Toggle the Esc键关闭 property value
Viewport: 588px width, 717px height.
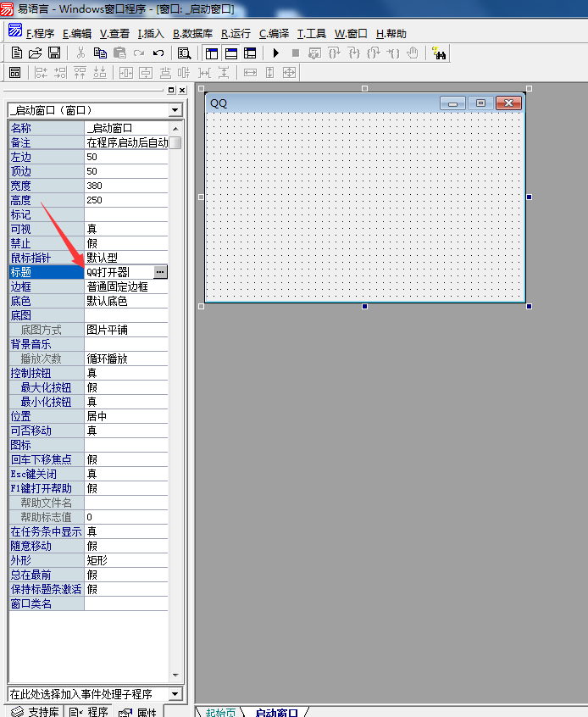(x=126, y=474)
